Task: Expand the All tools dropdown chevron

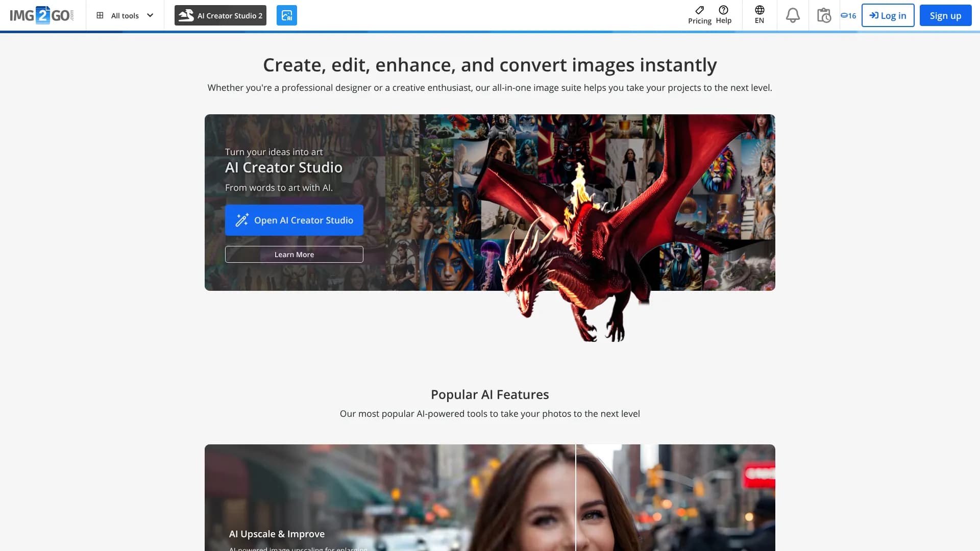Action: [150, 15]
